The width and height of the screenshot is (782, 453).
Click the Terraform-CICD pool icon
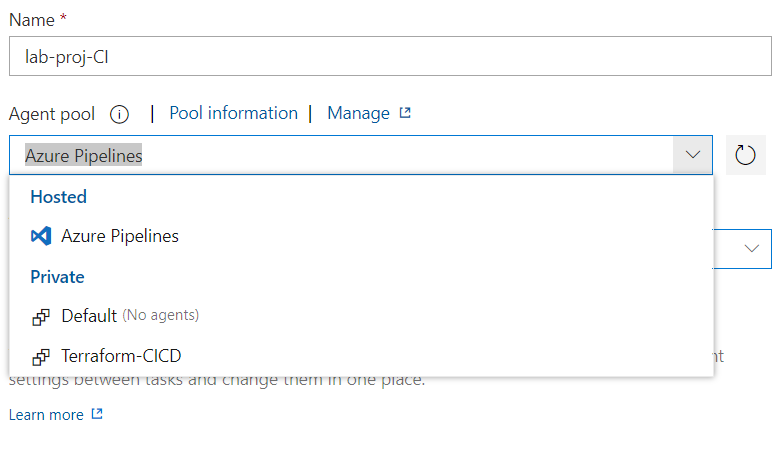tap(41, 357)
